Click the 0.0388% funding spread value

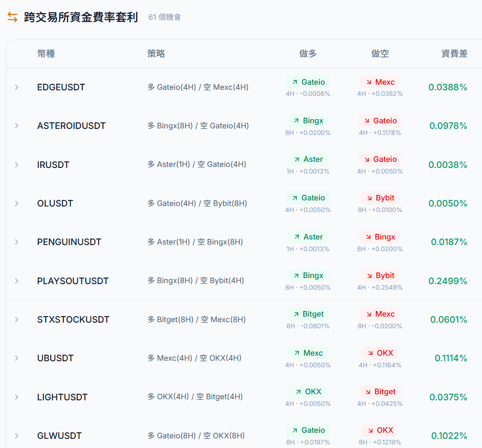coord(448,87)
